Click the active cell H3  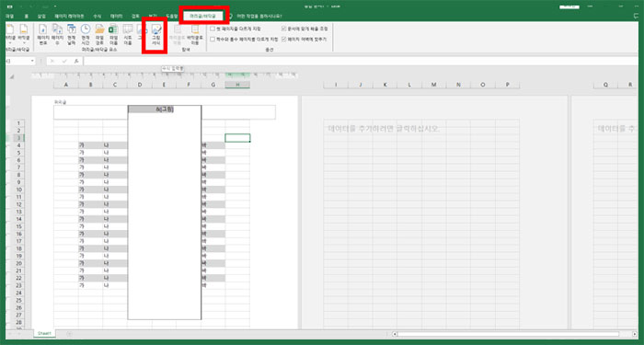pyautogui.click(x=237, y=138)
